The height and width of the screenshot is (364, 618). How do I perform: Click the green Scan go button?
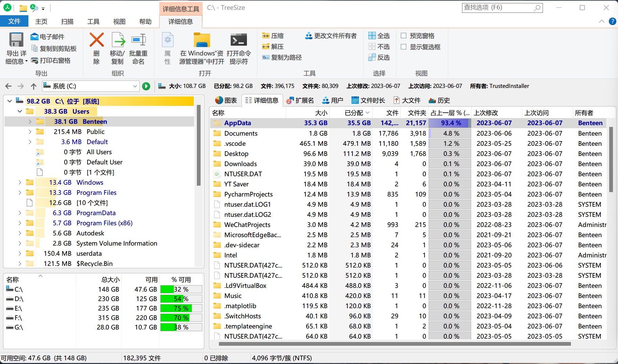(x=146, y=86)
